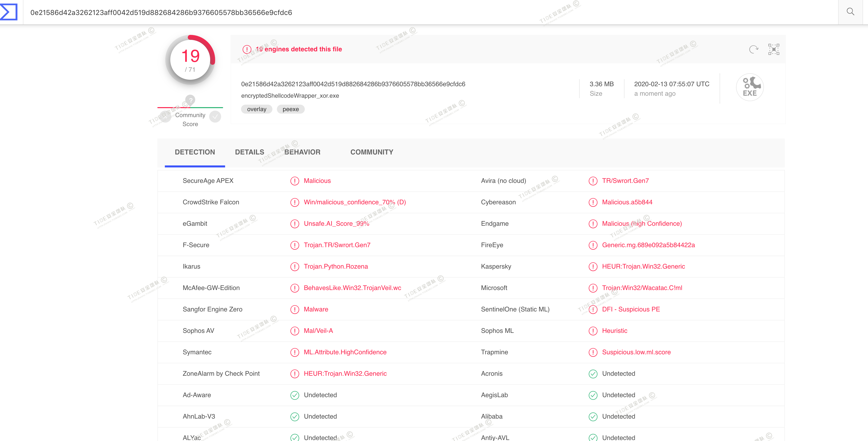The height and width of the screenshot is (441, 868).
Task: Click the Trojan.Python.Rozena detection result
Action: point(336,267)
